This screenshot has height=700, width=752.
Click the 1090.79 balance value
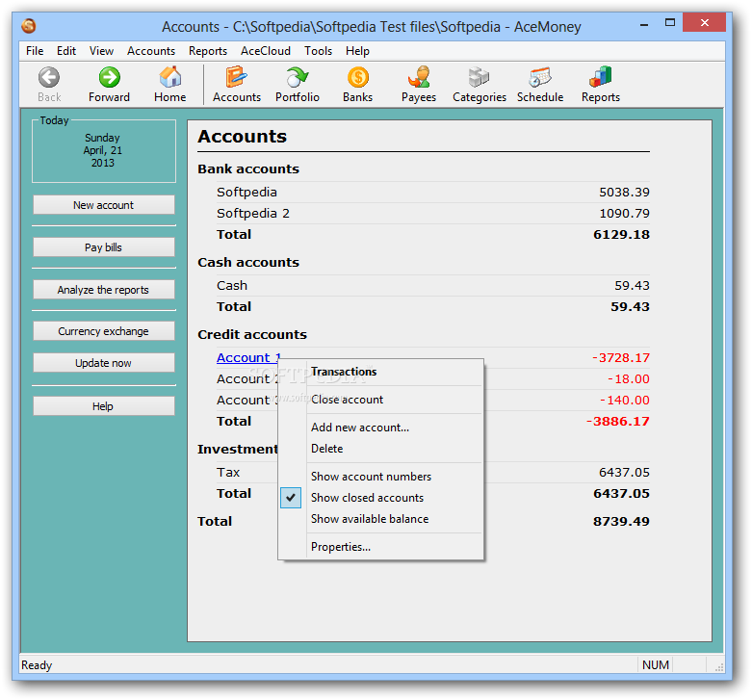click(x=624, y=214)
